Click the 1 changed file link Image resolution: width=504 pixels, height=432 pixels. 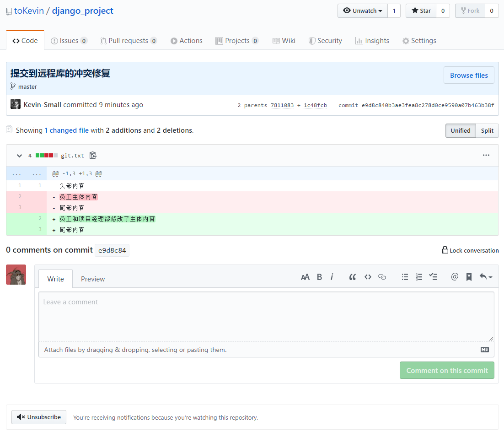[66, 130]
